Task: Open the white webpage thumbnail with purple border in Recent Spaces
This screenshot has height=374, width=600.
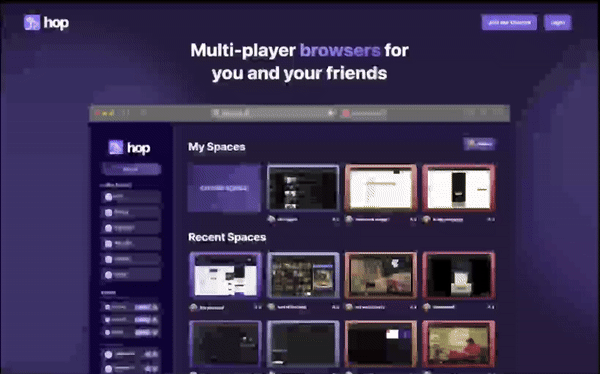Action: (x=225, y=275)
